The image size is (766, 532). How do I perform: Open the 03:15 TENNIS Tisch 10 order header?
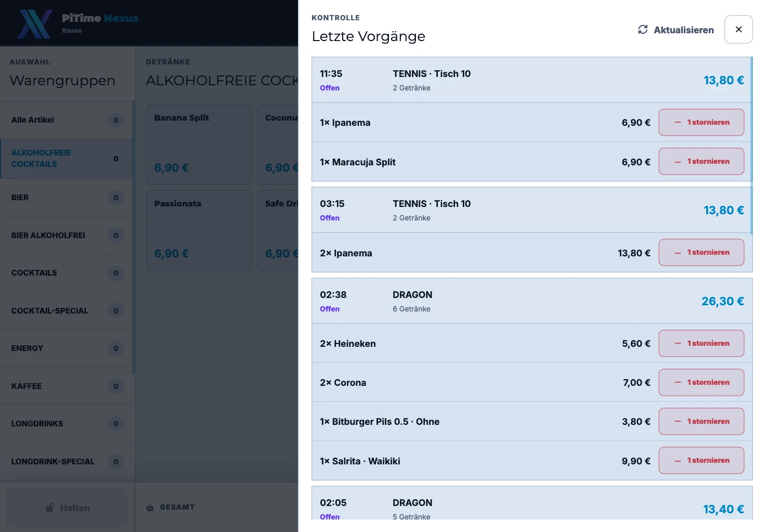coord(531,210)
